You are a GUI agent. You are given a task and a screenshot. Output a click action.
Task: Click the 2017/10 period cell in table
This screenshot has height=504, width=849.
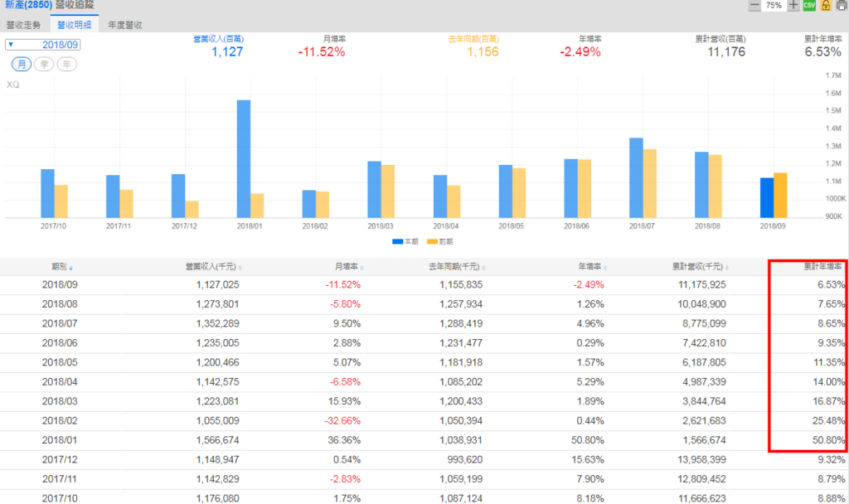tap(60, 498)
